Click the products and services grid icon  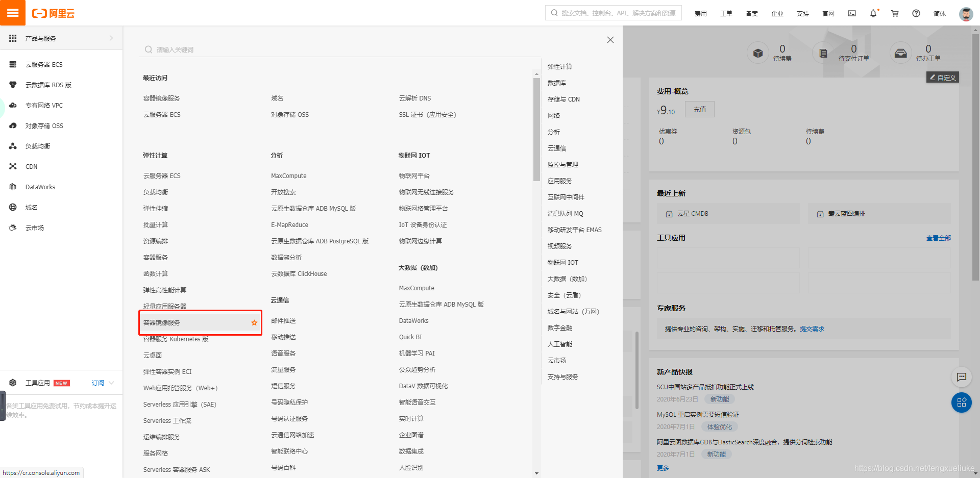pos(13,38)
